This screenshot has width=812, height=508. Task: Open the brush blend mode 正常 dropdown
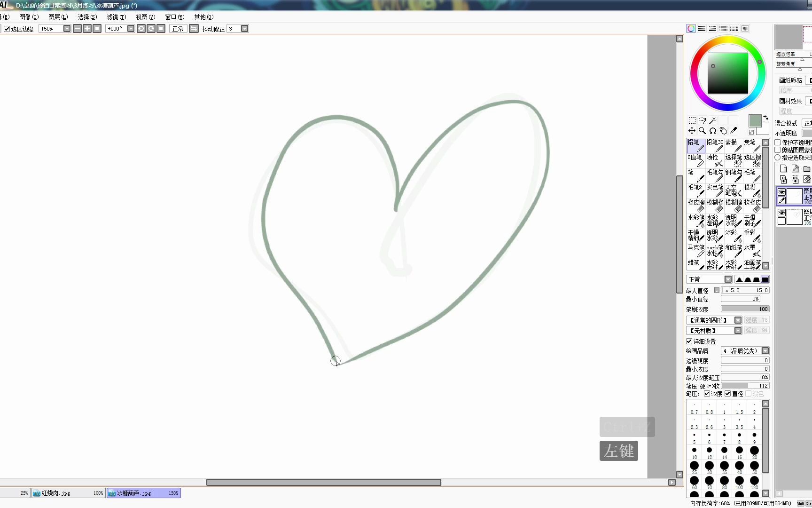pyautogui.click(x=728, y=279)
